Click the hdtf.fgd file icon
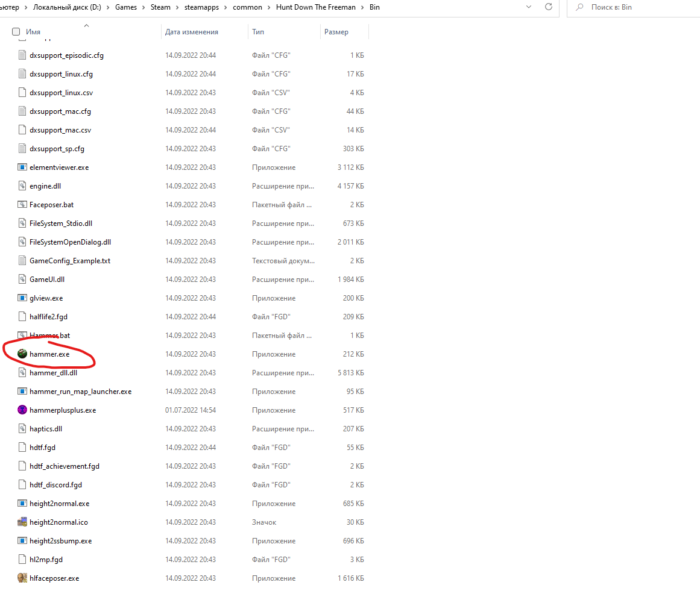The width and height of the screenshot is (700, 594). coord(22,447)
